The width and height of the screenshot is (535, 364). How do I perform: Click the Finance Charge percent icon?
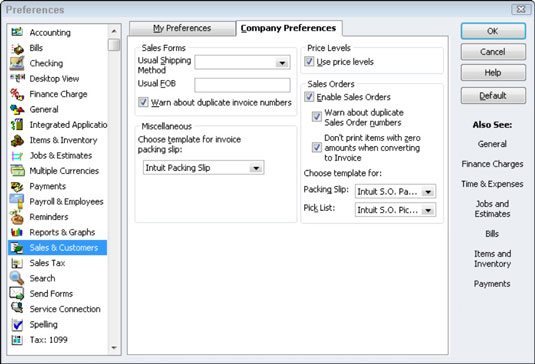tap(17, 94)
